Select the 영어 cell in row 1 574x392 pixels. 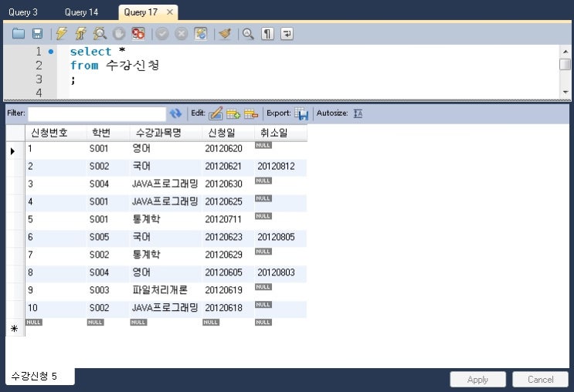(165, 149)
